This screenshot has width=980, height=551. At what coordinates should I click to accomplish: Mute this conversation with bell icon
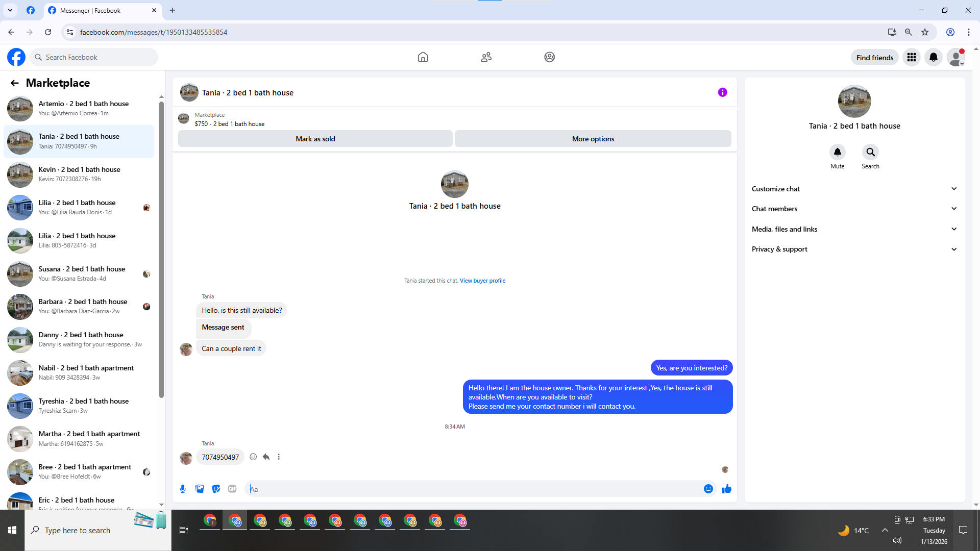[x=837, y=152]
